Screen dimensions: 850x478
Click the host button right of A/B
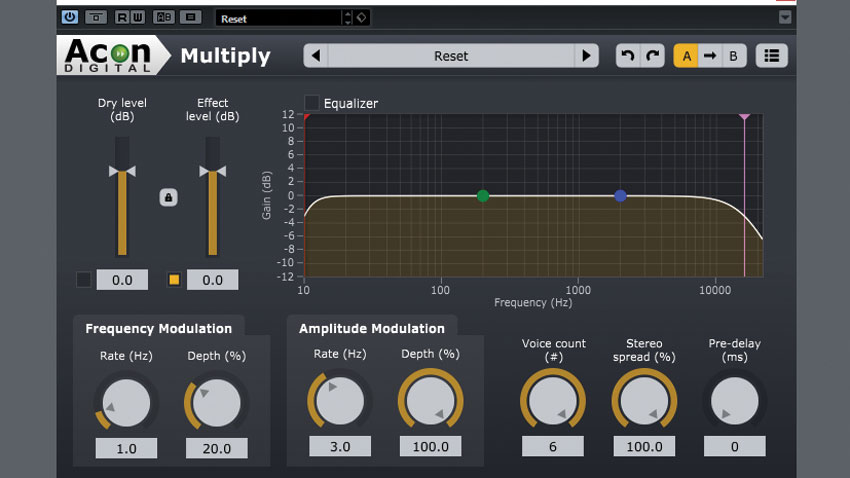tap(190, 17)
